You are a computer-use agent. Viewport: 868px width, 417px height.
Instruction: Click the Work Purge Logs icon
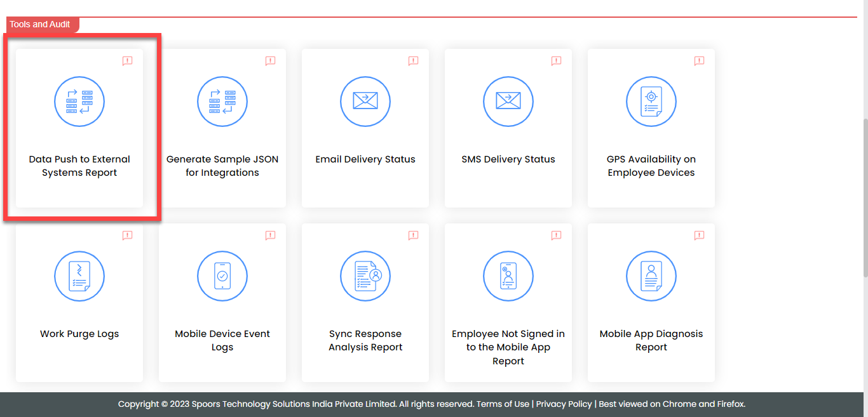(x=79, y=276)
